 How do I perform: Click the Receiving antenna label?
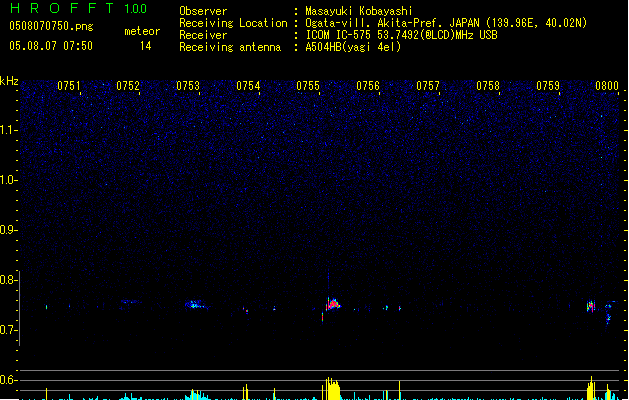point(230,47)
